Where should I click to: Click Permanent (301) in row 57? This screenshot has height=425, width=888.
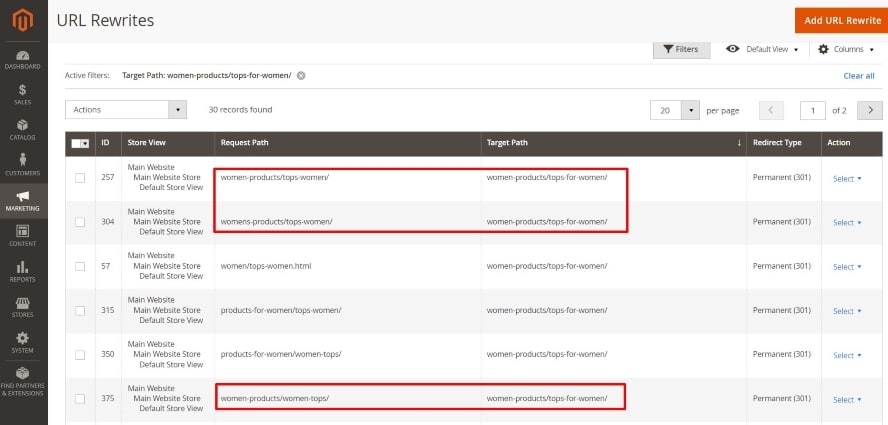point(782,266)
